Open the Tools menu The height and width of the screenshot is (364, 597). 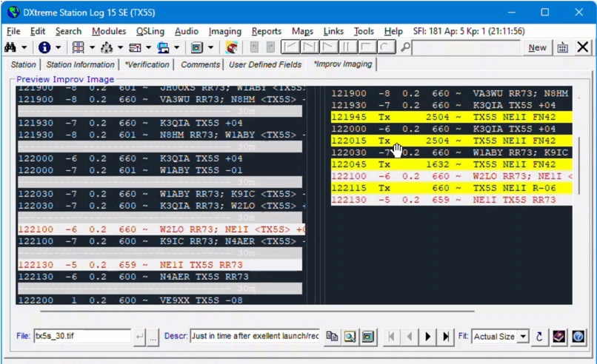tap(364, 31)
